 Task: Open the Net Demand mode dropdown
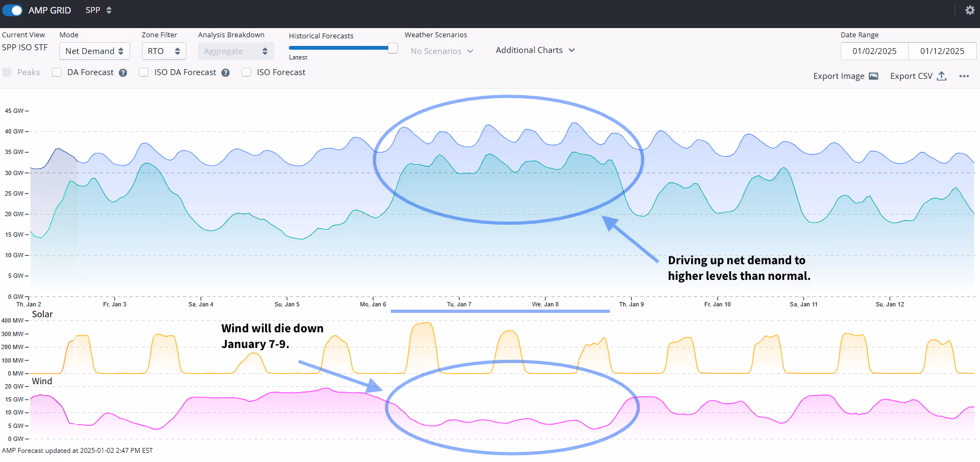tap(94, 51)
